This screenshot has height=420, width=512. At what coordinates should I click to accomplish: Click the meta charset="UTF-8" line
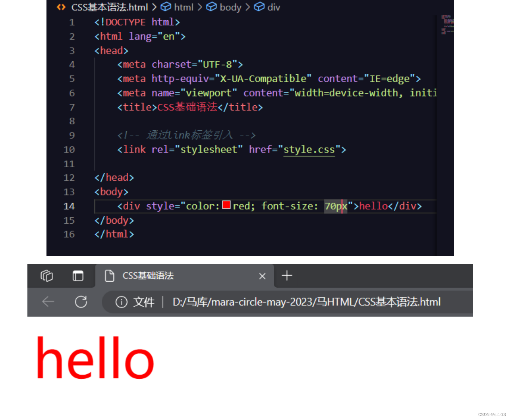[x=180, y=64]
